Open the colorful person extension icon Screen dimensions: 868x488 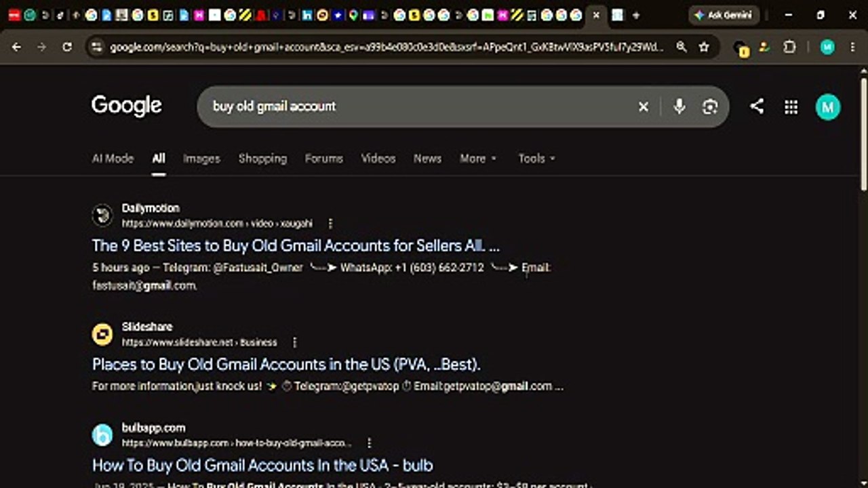[x=765, y=47]
